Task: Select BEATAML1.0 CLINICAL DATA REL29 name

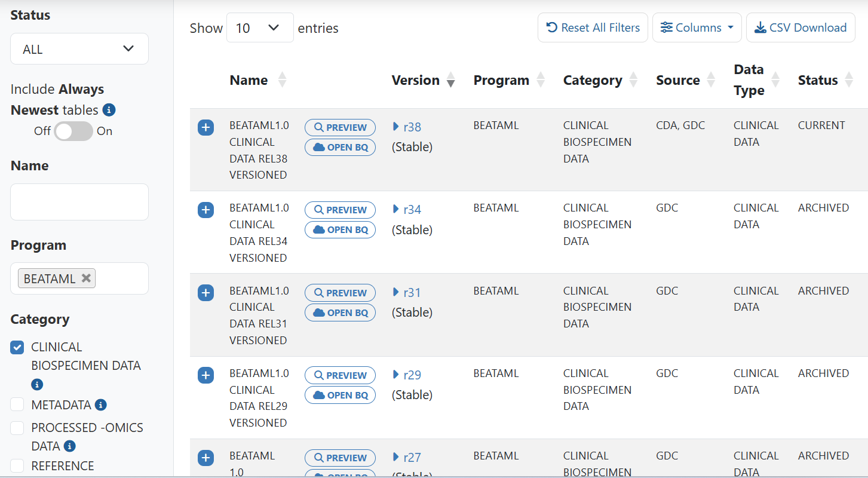Action: 259,398
